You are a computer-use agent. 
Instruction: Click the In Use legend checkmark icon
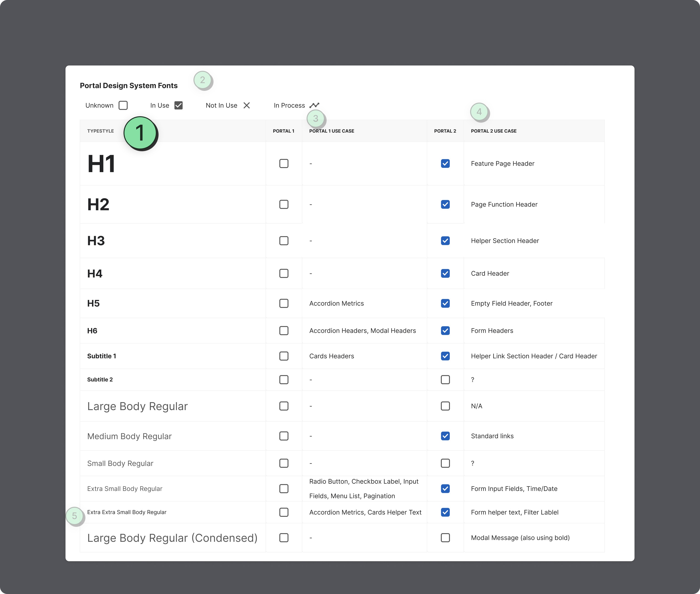tap(179, 105)
